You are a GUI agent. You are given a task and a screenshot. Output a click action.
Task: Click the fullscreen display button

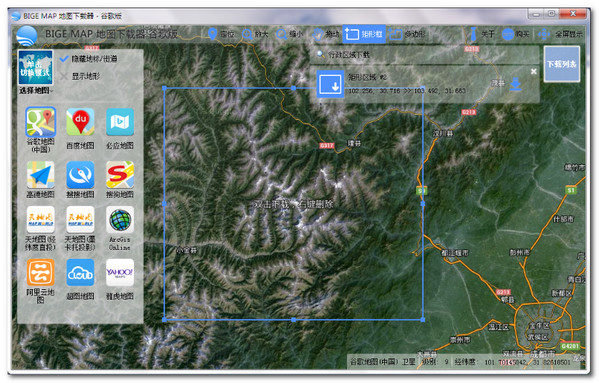560,34
